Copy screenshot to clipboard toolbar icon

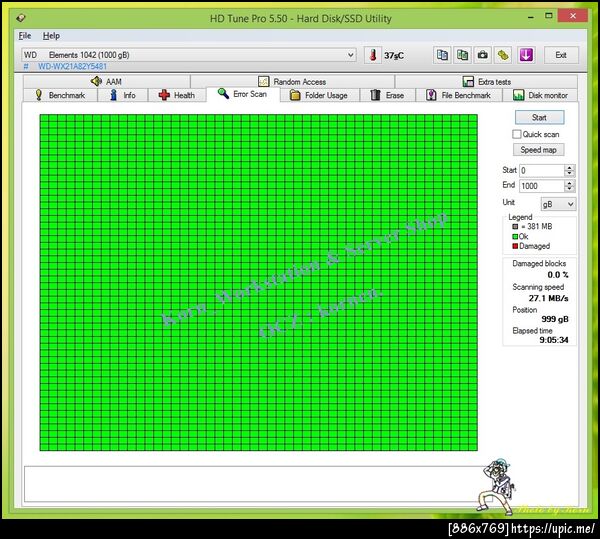[462, 55]
